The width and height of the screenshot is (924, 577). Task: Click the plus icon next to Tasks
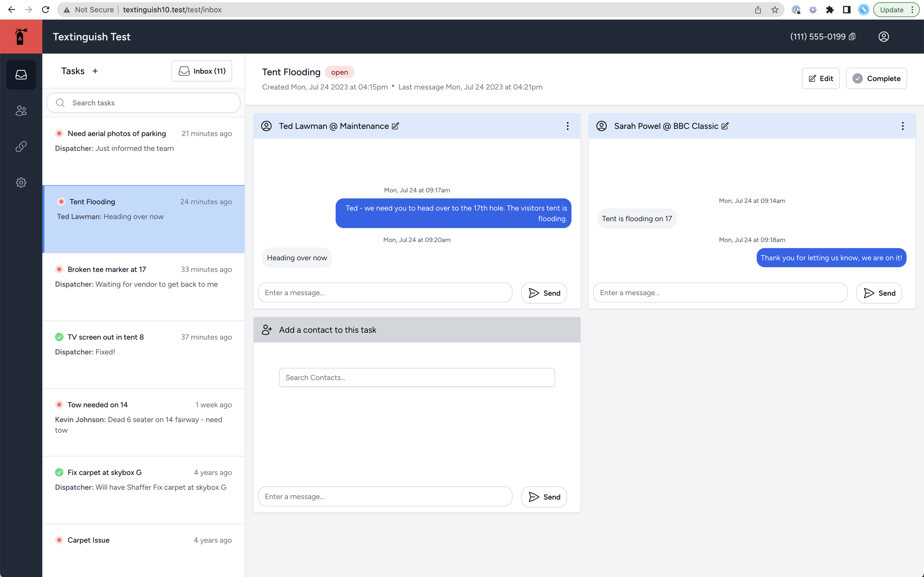point(95,71)
